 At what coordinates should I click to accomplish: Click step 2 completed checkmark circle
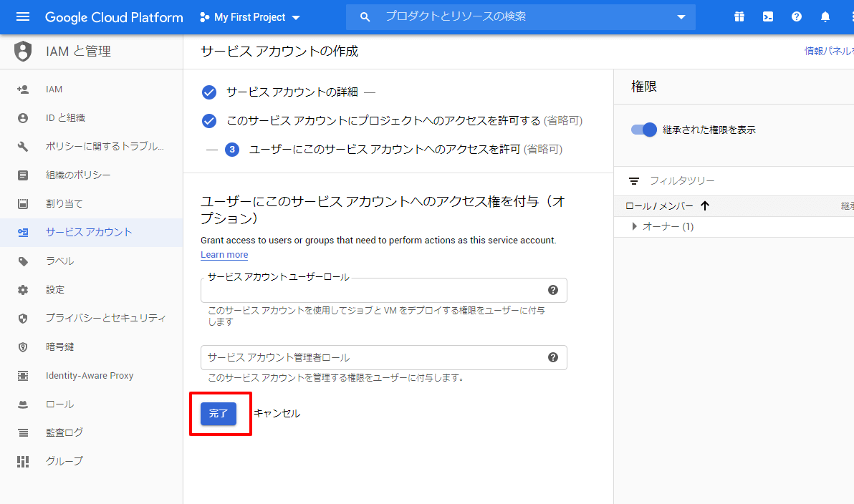pos(208,121)
